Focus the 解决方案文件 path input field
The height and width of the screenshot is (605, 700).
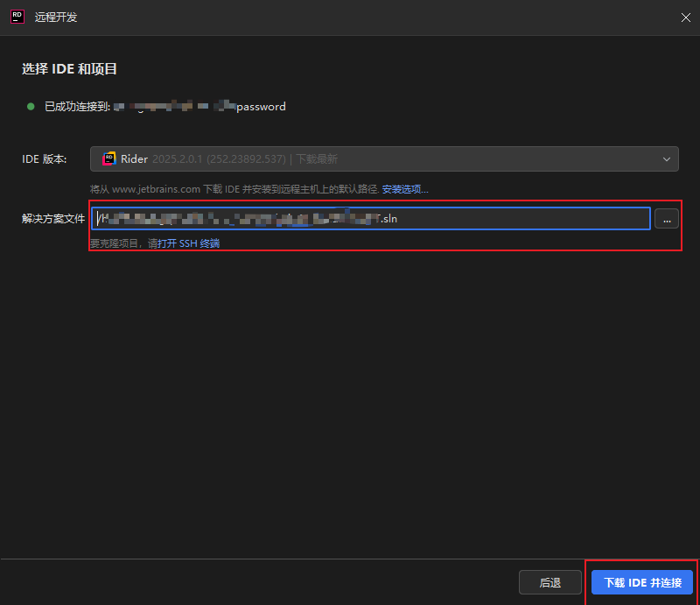[x=525, y=219]
